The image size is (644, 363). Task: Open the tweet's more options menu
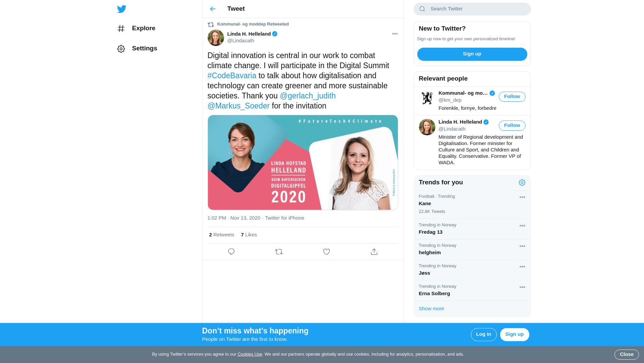[x=395, y=34]
